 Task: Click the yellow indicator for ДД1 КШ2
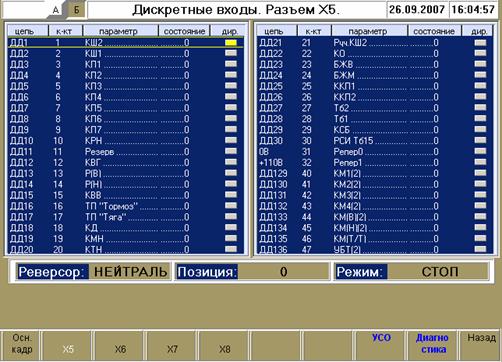231,43
